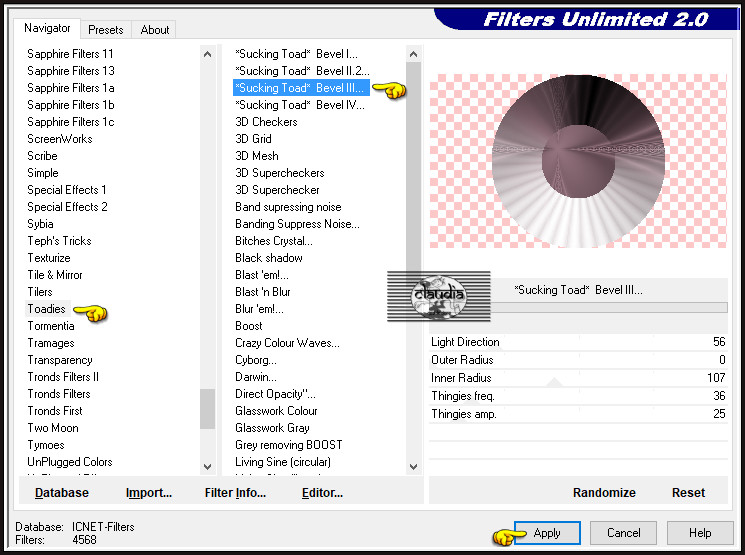Select Sapphire Filters 1a category

pyautogui.click(x=71, y=88)
